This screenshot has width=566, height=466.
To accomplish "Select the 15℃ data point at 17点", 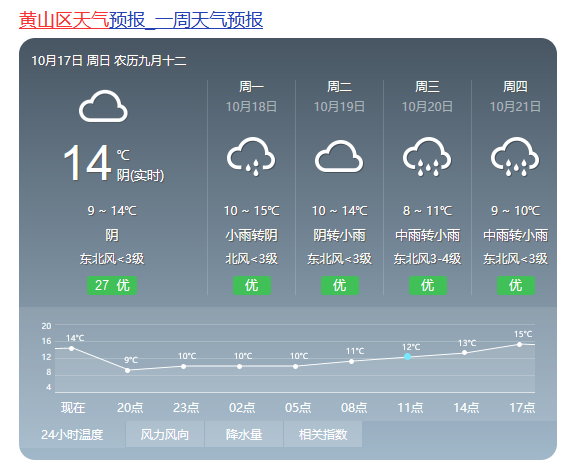I will click(519, 344).
